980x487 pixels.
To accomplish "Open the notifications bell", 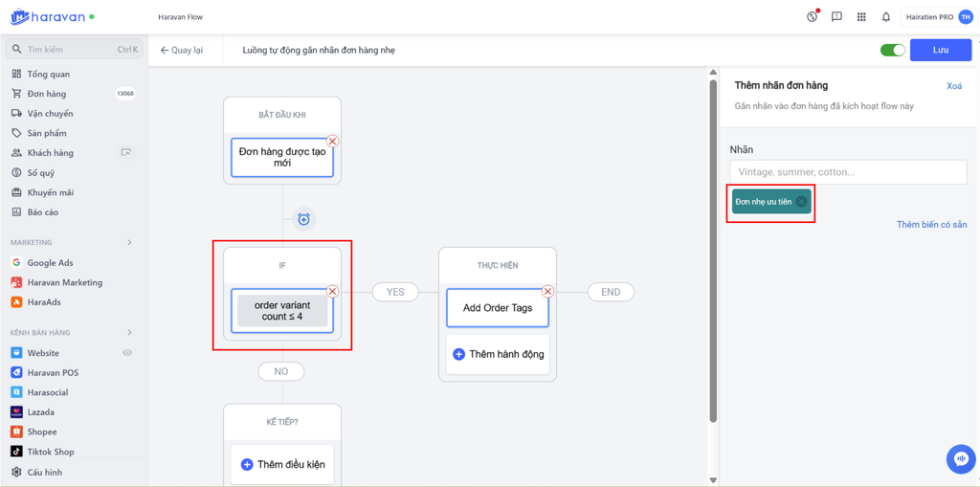I will point(885,17).
